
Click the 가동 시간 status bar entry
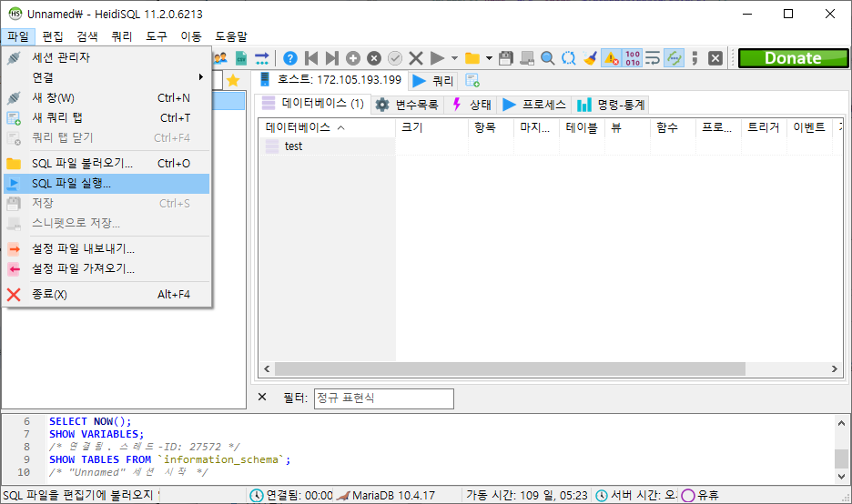click(526, 495)
